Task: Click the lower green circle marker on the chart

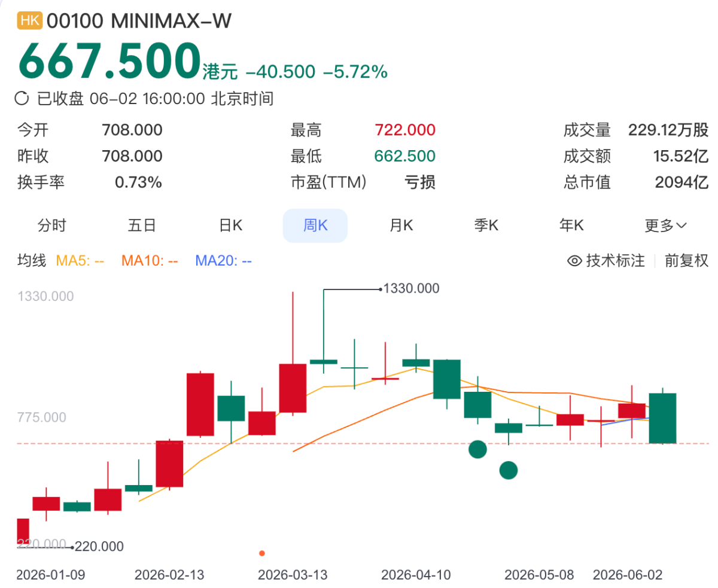Action: pyautogui.click(x=508, y=470)
